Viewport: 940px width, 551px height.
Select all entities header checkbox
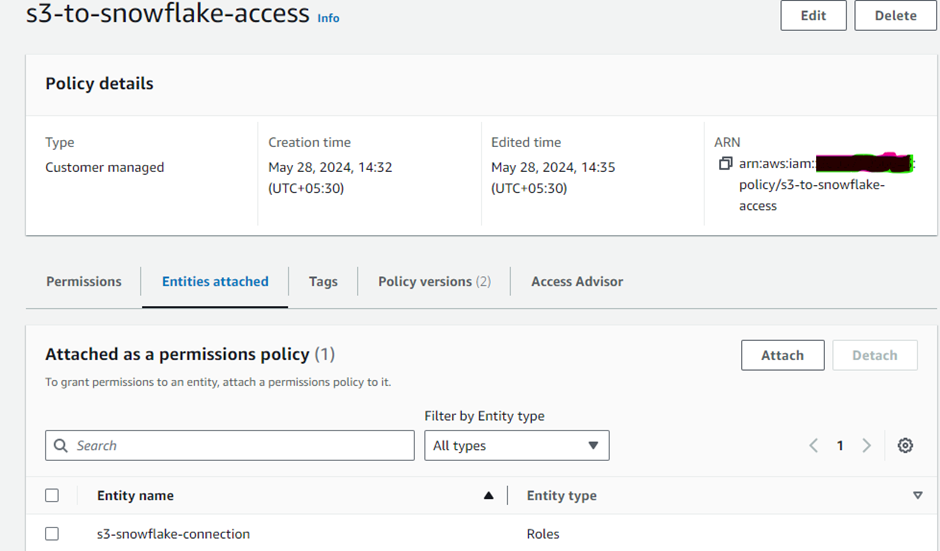pos(52,496)
